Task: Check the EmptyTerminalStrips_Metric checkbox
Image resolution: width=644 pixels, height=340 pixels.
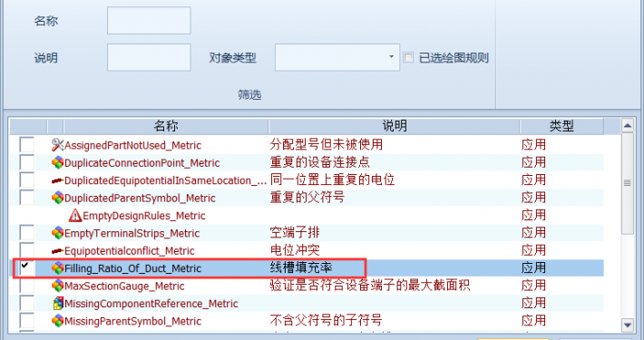Action: [27, 233]
